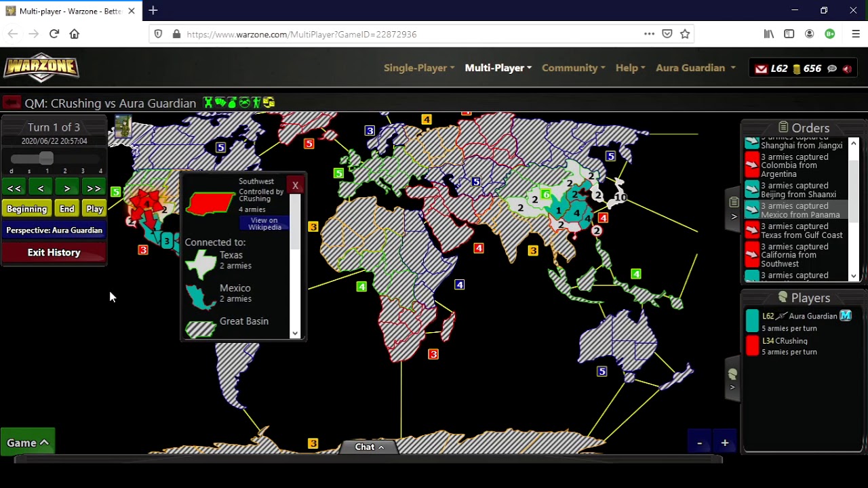Screen dimensions: 868x488
Task: Click the green money bag settings icon
Action: (x=232, y=103)
